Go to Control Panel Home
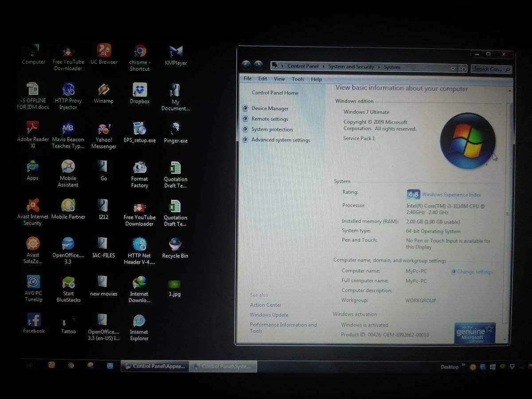This screenshot has width=532, height=399. (x=275, y=93)
